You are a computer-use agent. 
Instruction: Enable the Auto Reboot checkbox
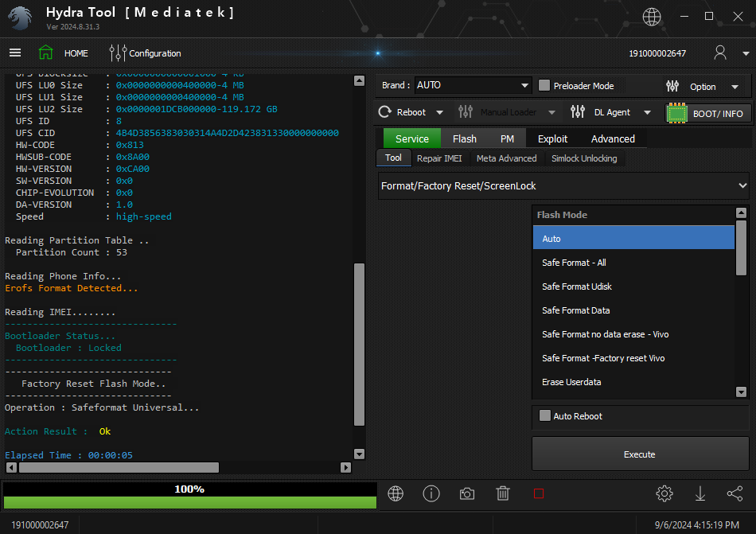click(x=545, y=415)
